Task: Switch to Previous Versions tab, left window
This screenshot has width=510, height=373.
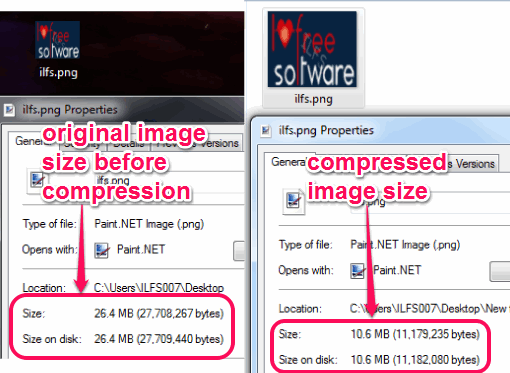Action: click(x=197, y=143)
